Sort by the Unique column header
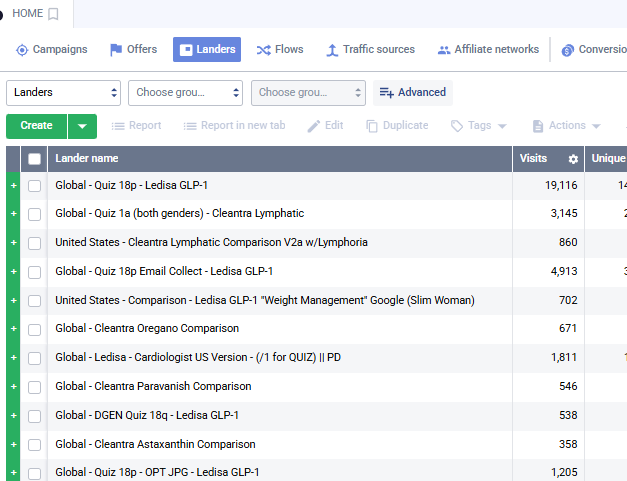The image size is (627, 481). tap(608, 158)
